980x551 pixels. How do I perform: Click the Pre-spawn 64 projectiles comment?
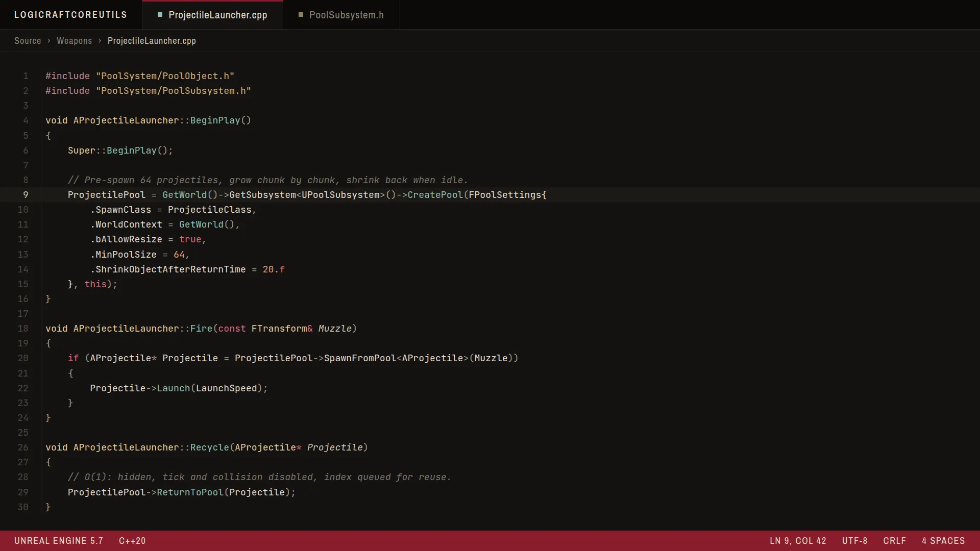coord(267,180)
